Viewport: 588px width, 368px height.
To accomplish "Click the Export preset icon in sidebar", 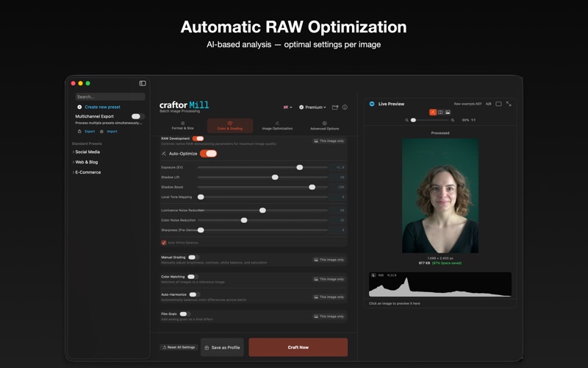I will (x=79, y=132).
